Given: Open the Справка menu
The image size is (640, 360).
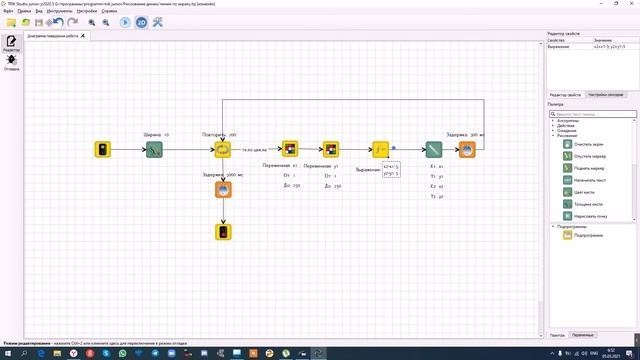Looking at the screenshot, I should tap(109, 11).
